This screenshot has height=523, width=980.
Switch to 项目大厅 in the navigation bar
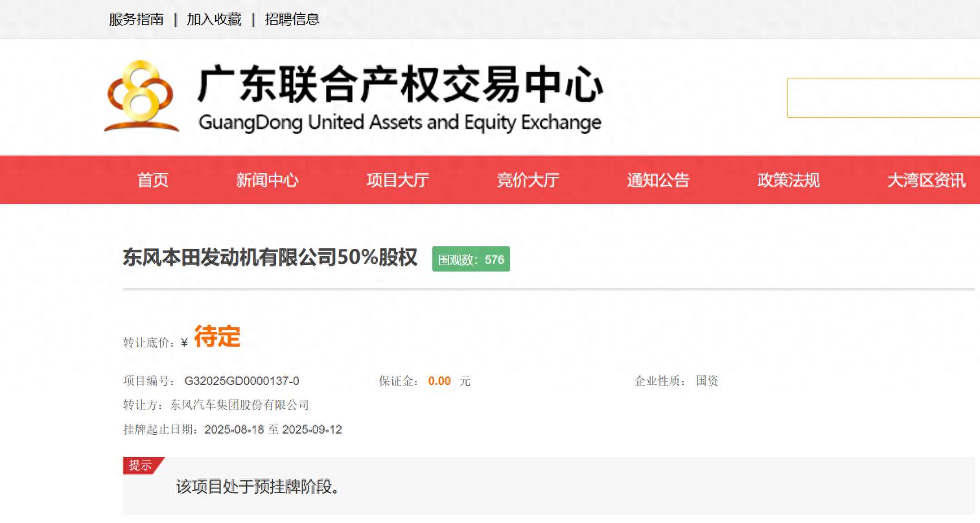(x=397, y=180)
